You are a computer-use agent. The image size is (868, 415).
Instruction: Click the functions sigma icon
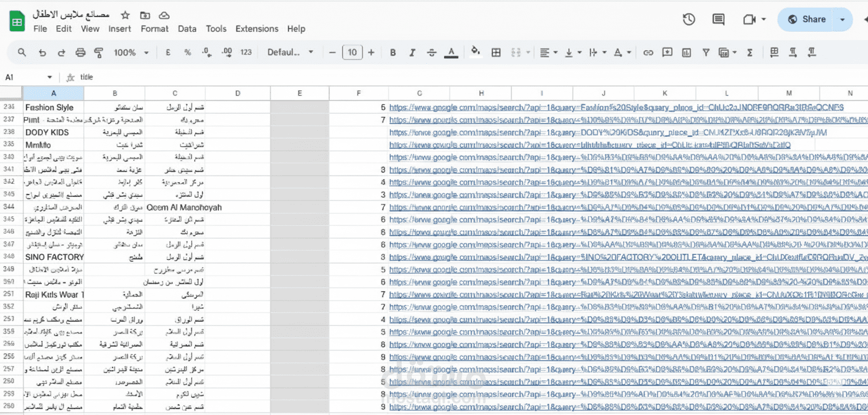click(750, 52)
